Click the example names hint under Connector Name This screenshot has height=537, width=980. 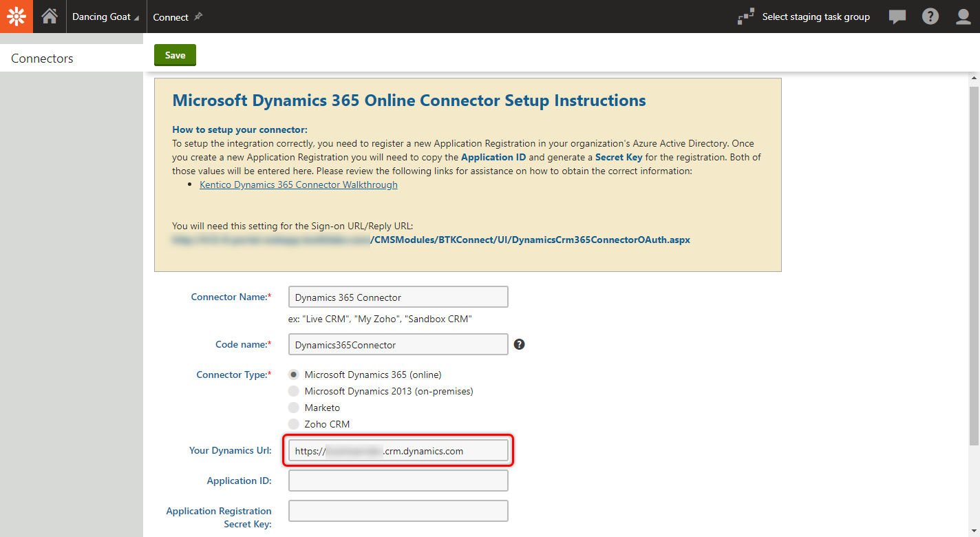[x=380, y=319]
